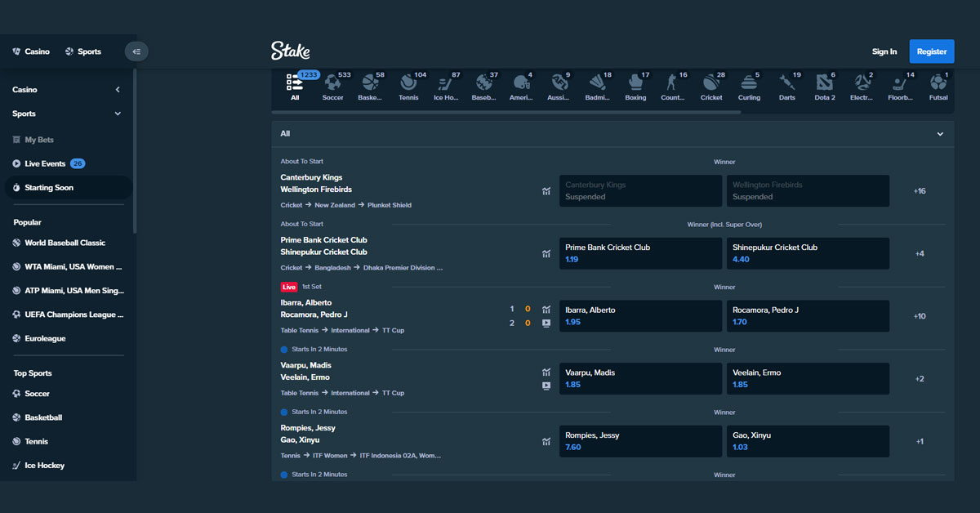Select the Aussie Rules filter icon
980x513 pixels.
pos(559,83)
